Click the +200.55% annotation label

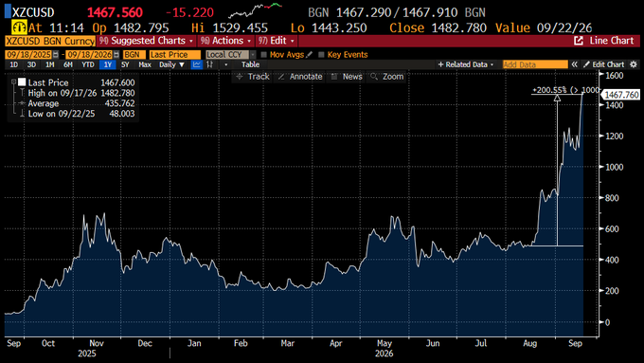(565, 90)
